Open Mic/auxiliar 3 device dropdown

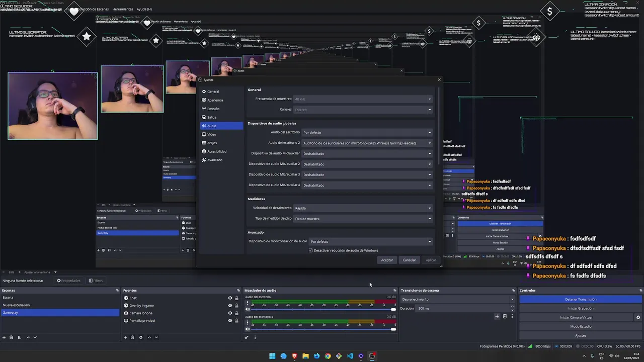coord(367,175)
